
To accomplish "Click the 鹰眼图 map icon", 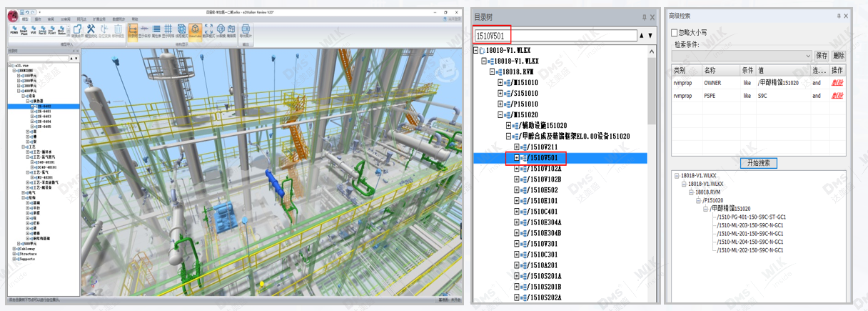I will pos(231,30).
